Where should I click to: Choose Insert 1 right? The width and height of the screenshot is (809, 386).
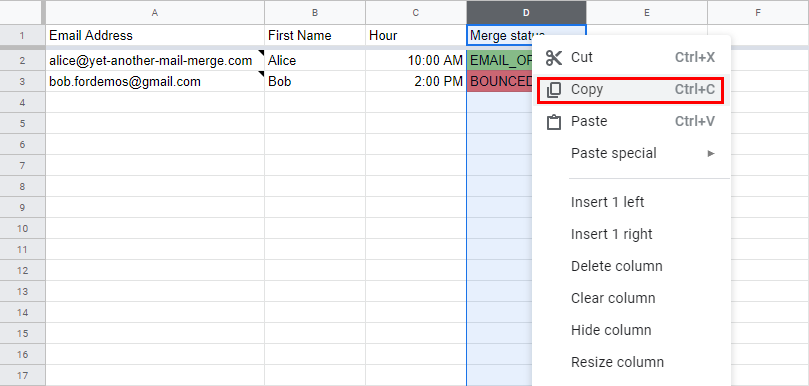[x=611, y=234]
